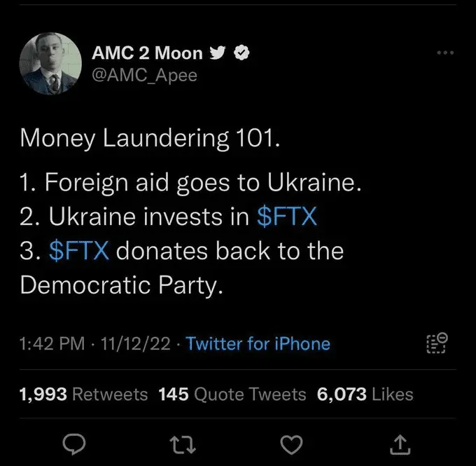Open the $FTX cashtag in step 2
The width and height of the screenshot is (476, 466).
pos(288,217)
